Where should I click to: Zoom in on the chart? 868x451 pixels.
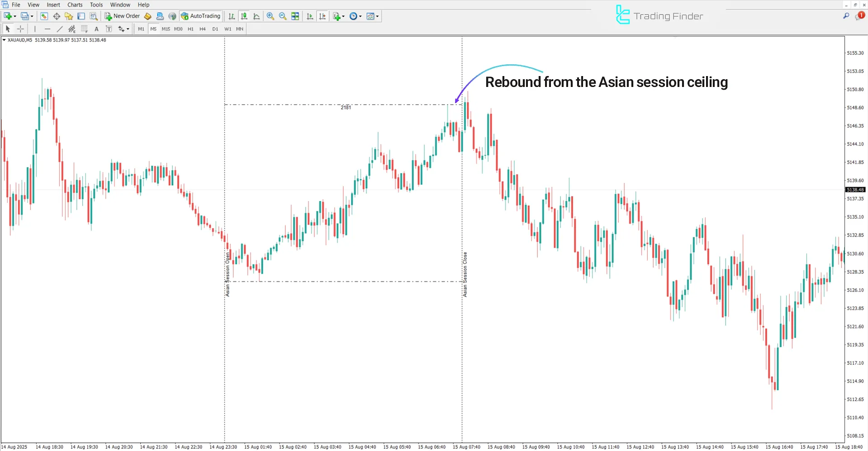[270, 16]
